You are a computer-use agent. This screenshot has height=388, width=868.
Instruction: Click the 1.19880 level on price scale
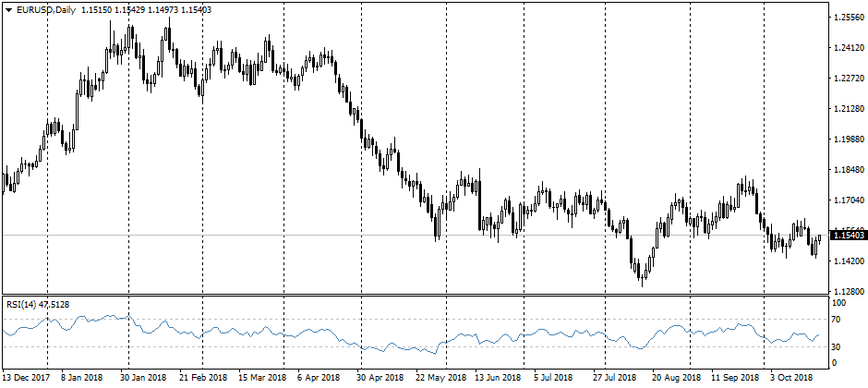tap(847, 139)
